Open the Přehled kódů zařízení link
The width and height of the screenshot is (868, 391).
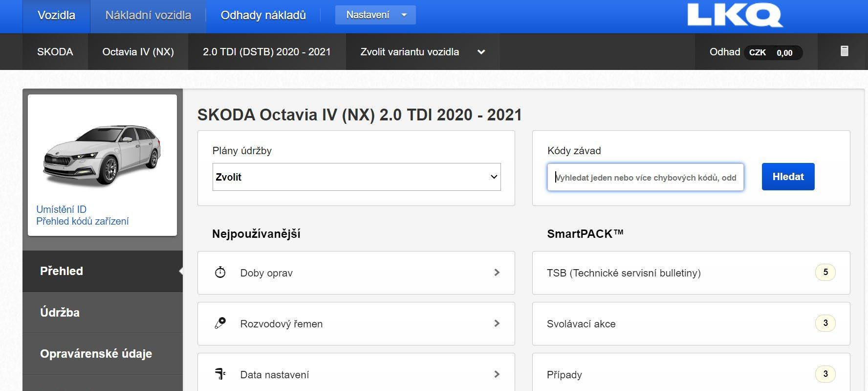tap(82, 221)
